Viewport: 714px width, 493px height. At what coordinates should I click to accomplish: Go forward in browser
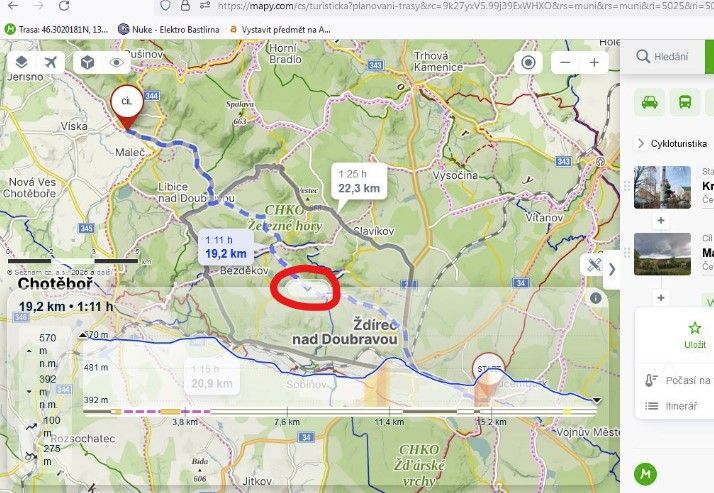pos(39,5)
